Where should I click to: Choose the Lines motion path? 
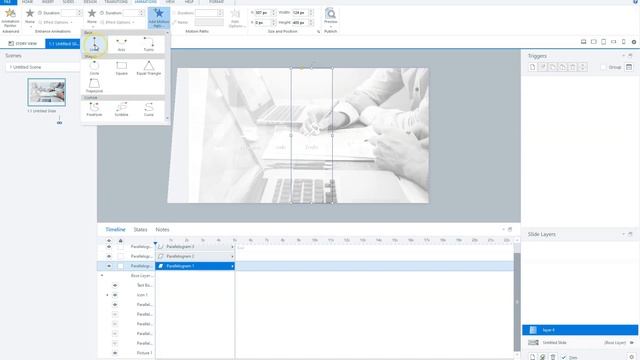[x=94, y=44]
